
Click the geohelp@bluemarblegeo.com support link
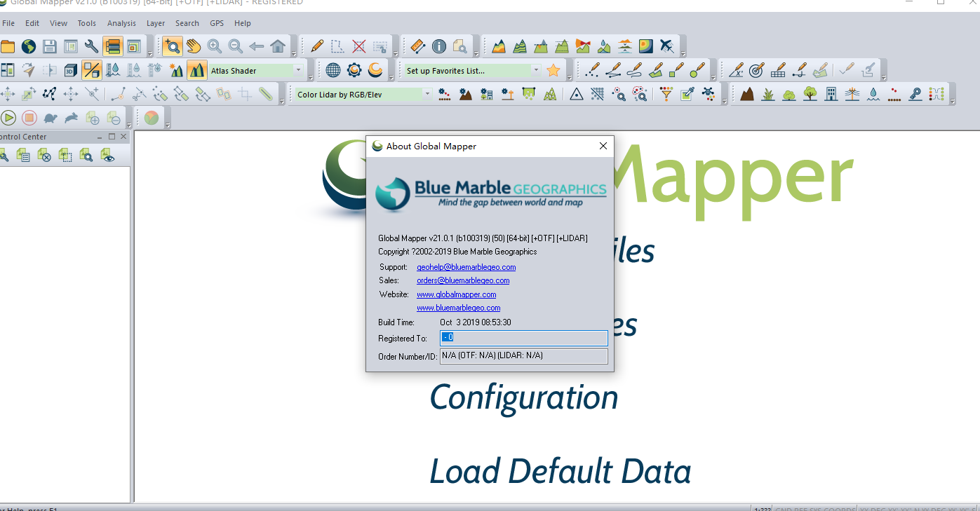(x=466, y=267)
